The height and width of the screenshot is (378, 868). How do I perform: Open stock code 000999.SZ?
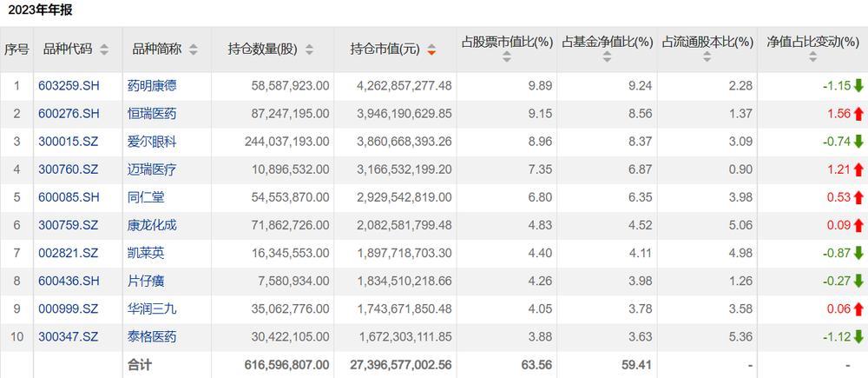[x=68, y=308]
